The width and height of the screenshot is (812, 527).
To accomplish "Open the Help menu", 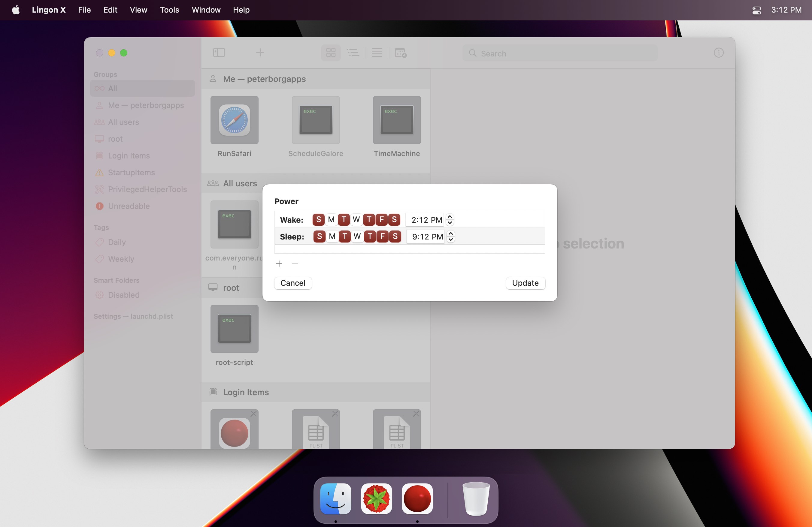I will [241, 10].
